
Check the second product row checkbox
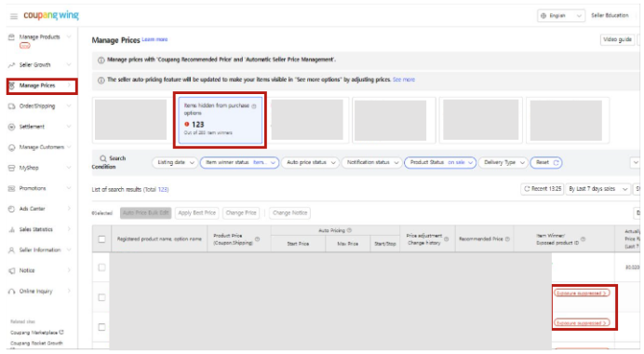click(x=101, y=297)
